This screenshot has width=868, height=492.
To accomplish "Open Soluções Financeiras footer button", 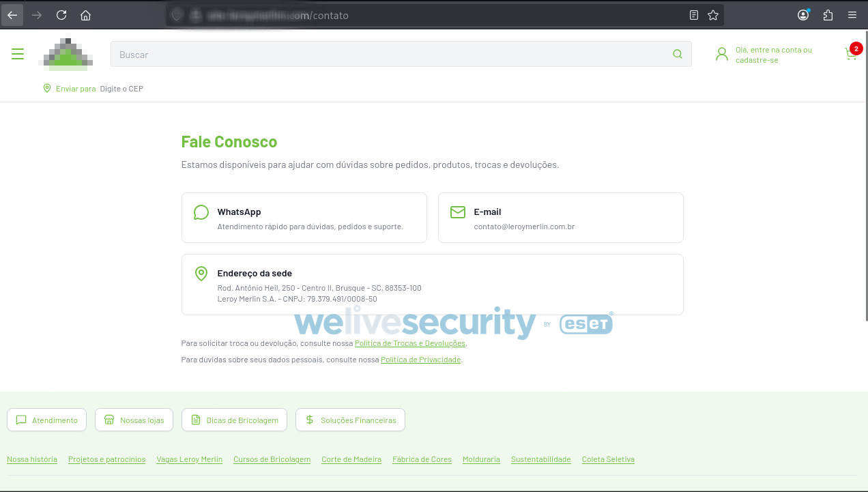I will click(x=350, y=420).
